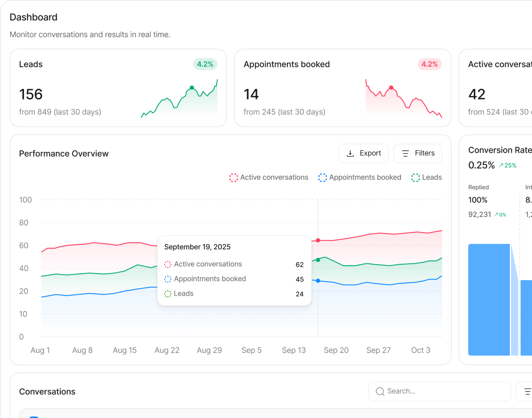Click the green Leads legend circle
The image size is (532, 418).
[x=415, y=178]
